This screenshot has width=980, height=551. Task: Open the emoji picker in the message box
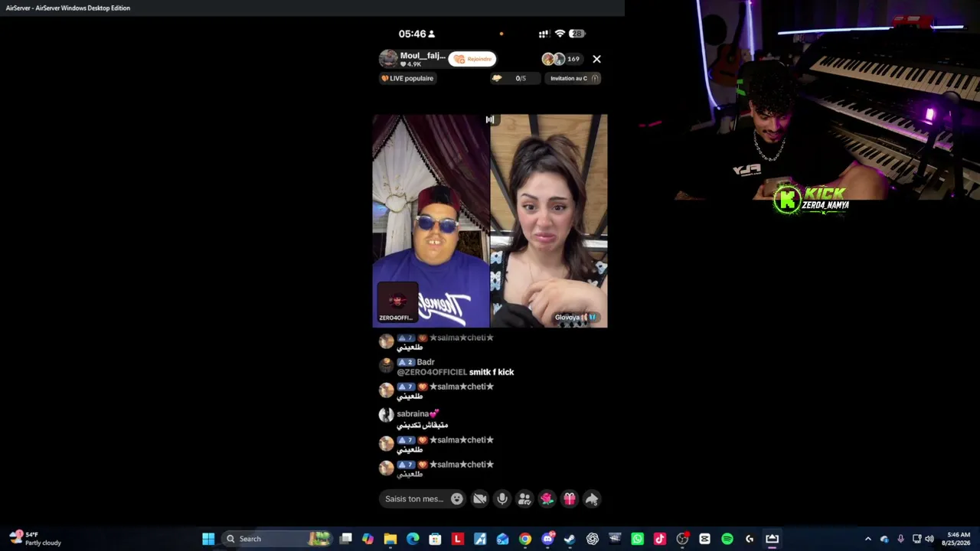click(457, 499)
